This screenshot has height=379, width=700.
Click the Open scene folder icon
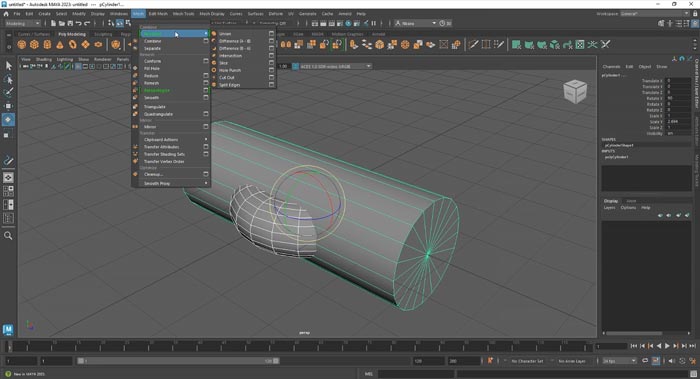62,23
